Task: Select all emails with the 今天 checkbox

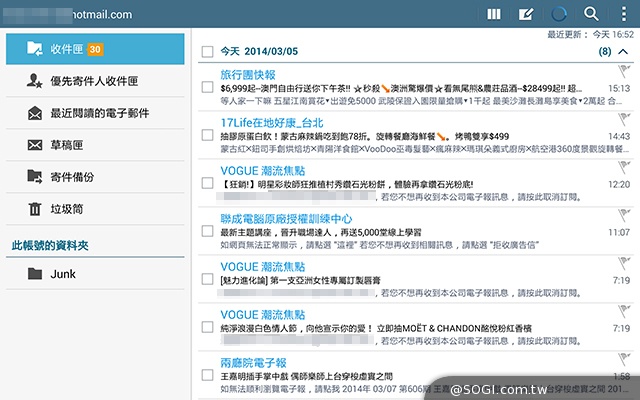Action: (x=207, y=50)
